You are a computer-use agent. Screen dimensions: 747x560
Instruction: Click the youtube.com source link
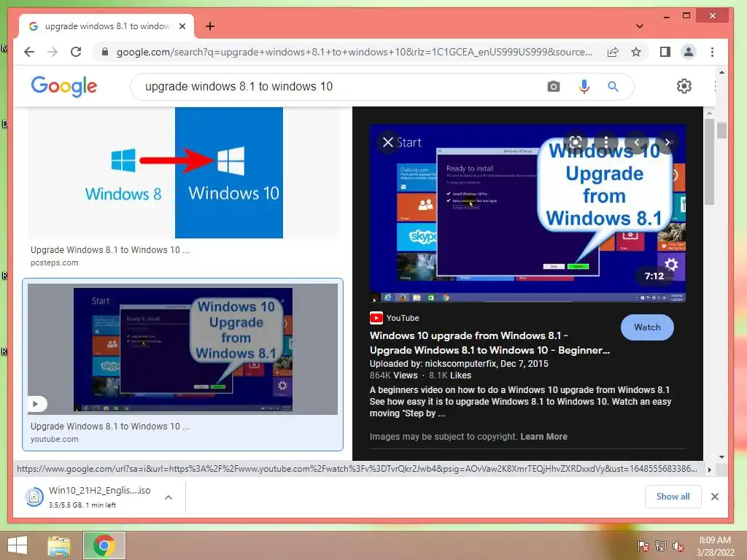(x=54, y=439)
